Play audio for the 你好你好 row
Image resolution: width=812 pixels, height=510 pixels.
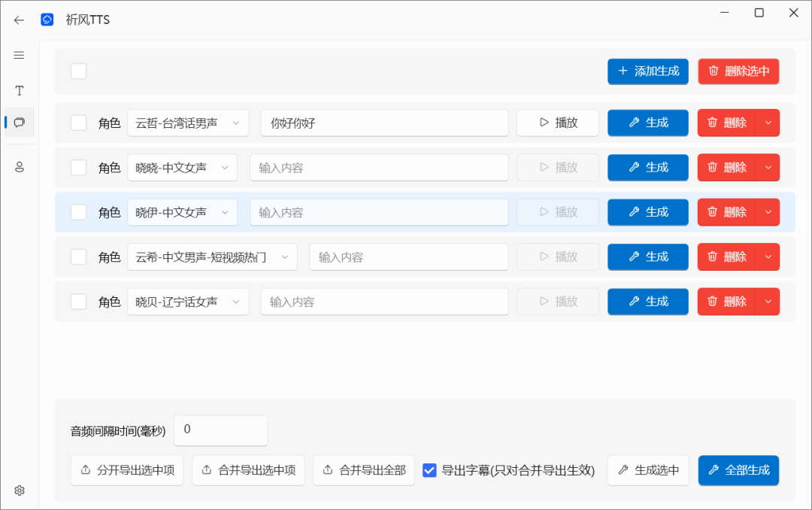[558, 123]
